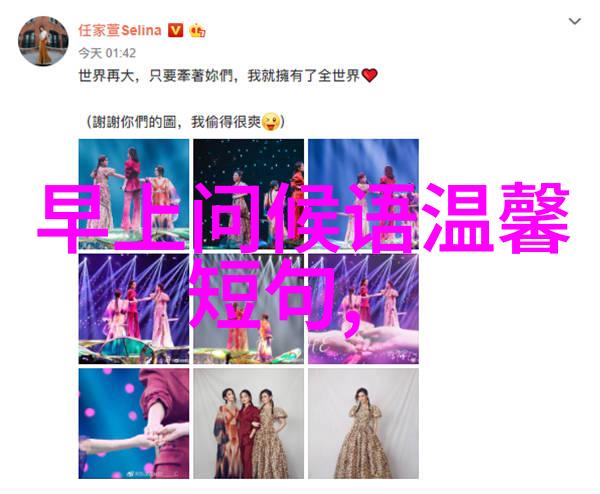Image resolution: width=600 pixels, height=494 pixels.
Task: Click the red heart emoji in post
Action: [x=369, y=75]
